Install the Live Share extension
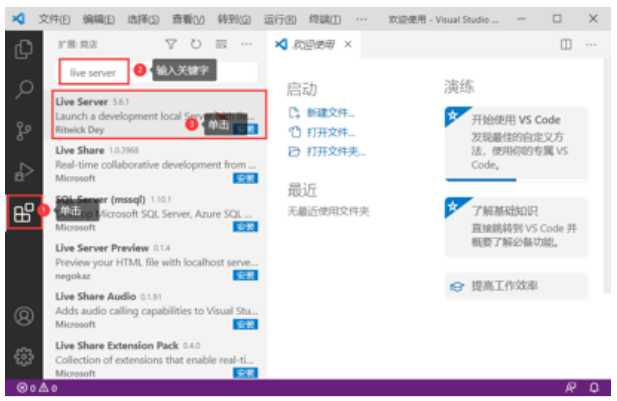Screen dimensions: 617x401 point(245,179)
